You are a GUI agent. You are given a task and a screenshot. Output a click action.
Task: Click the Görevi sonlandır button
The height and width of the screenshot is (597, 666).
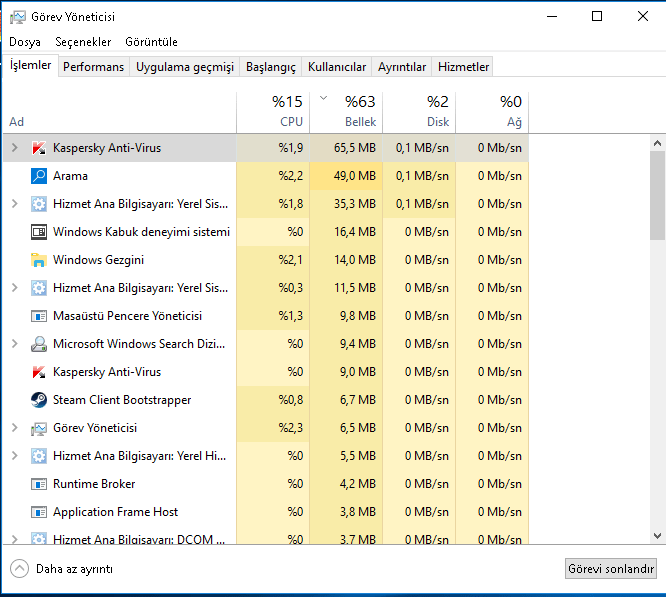(611, 569)
